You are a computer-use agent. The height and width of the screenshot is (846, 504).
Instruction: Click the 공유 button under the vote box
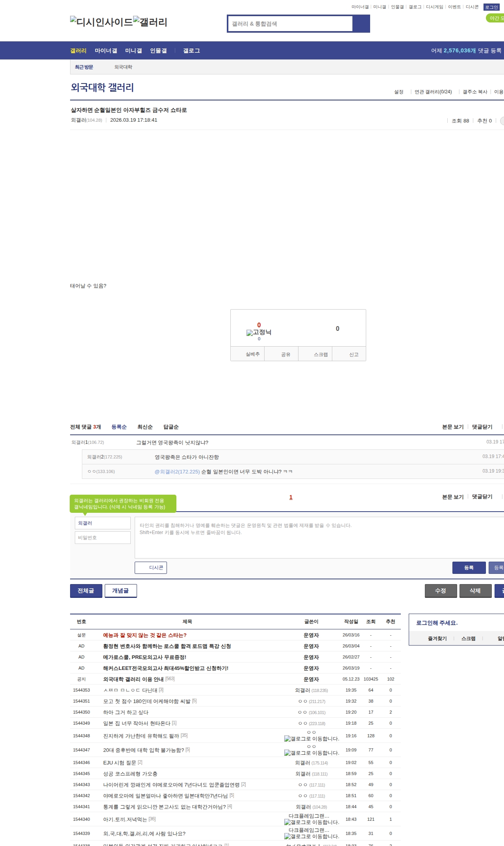(282, 354)
